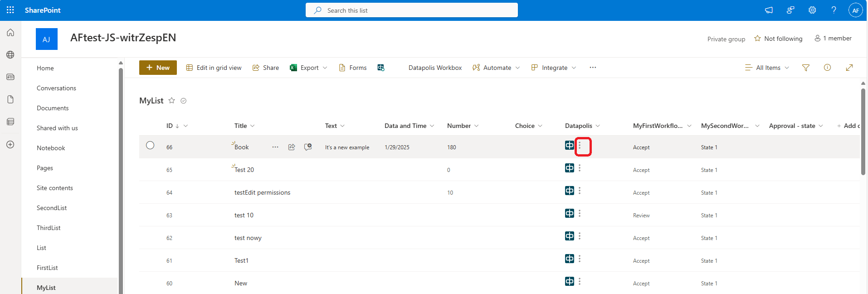The width and height of the screenshot is (868, 294).
Task: Click the Create site plus icon in left rail
Action: tap(10, 145)
